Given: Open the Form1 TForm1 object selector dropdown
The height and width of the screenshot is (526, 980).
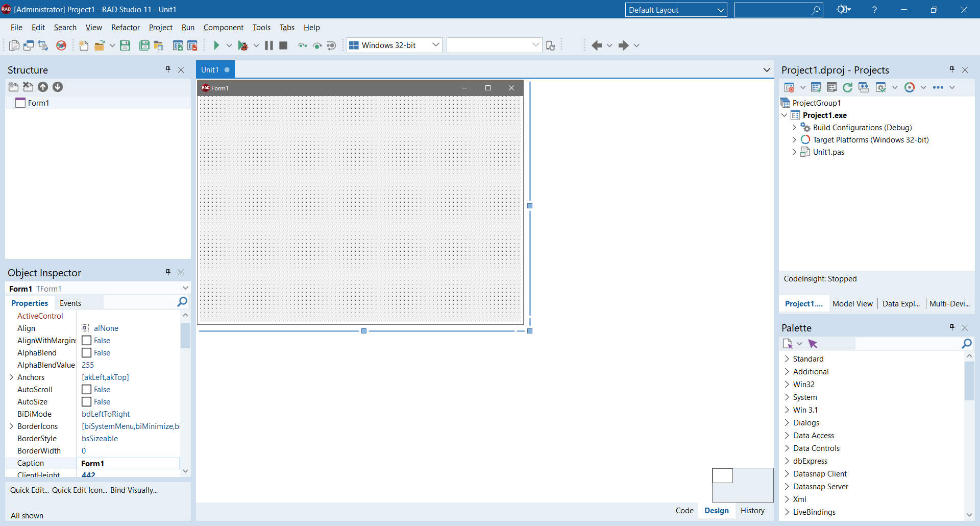Looking at the screenshot, I should [185, 289].
